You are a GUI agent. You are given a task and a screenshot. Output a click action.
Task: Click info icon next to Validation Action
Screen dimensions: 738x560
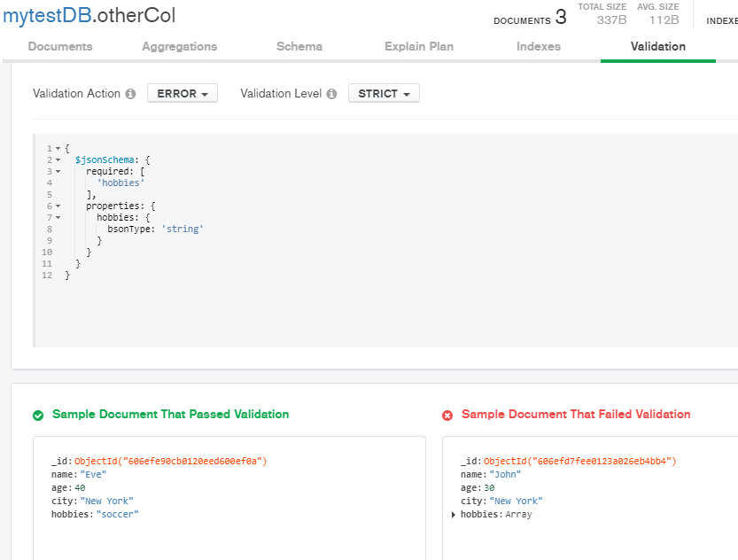tap(130, 94)
